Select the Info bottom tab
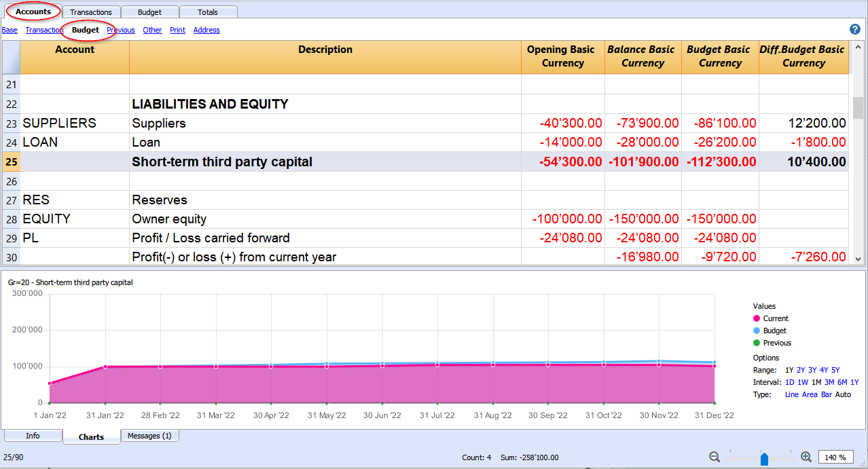868x469 pixels. point(33,436)
